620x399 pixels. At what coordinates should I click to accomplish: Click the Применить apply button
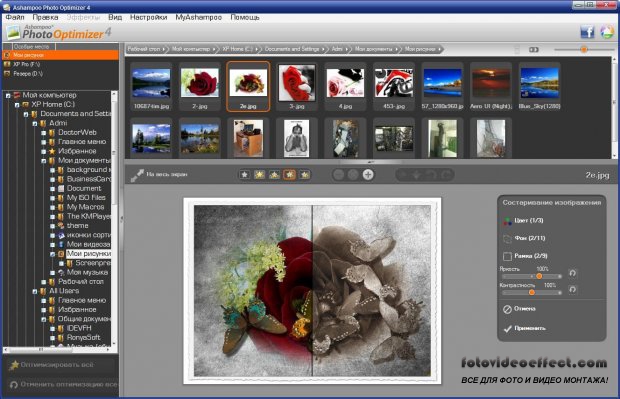click(524, 328)
